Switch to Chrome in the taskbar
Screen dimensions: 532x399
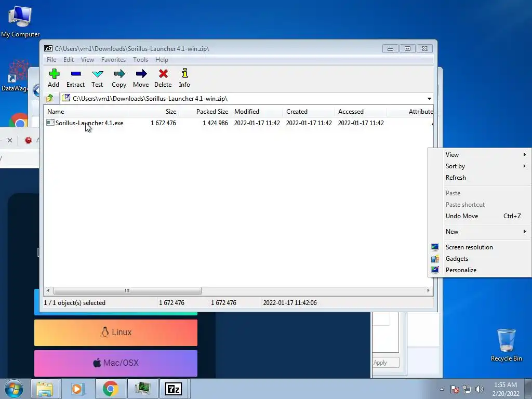coord(110,389)
